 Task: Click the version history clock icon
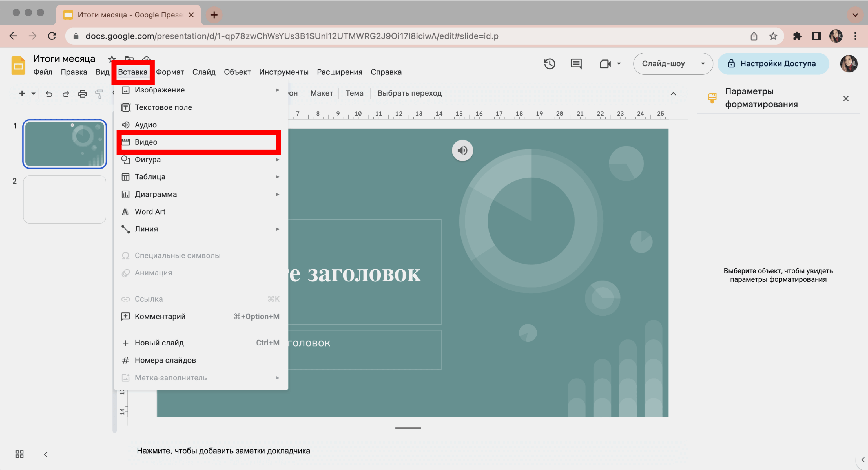pyautogui.click(x=549, y=64)
